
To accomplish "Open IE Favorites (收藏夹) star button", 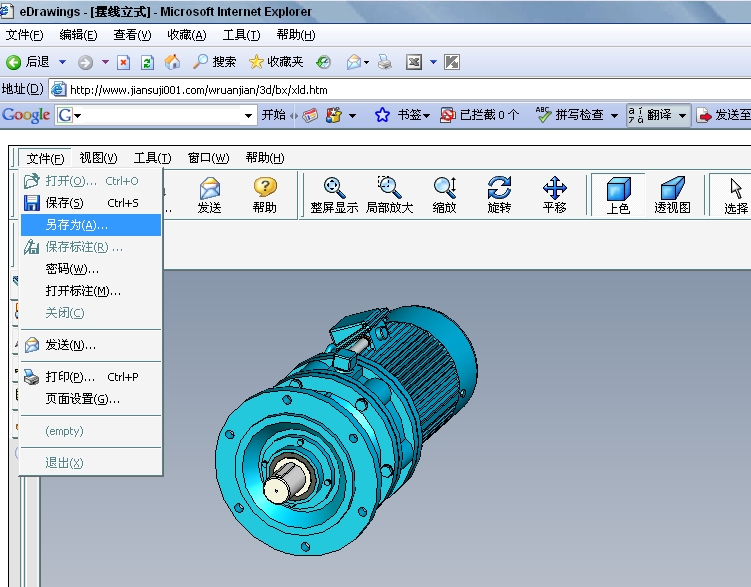I will 276,62.
